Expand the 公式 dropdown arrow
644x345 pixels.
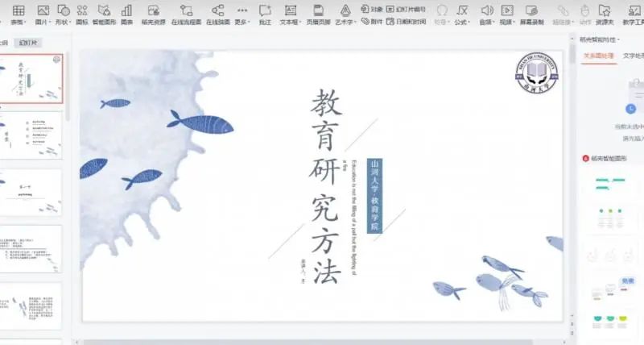pyautogui.click(x=469, y=23)
